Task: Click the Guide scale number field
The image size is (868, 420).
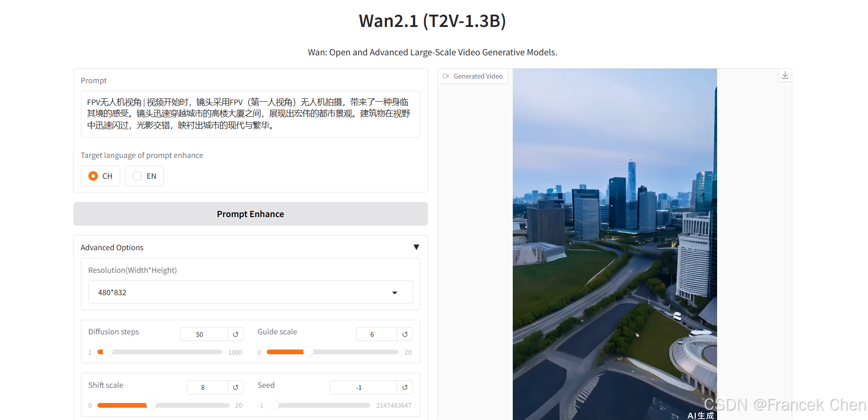Action: (x=377, y=334)
